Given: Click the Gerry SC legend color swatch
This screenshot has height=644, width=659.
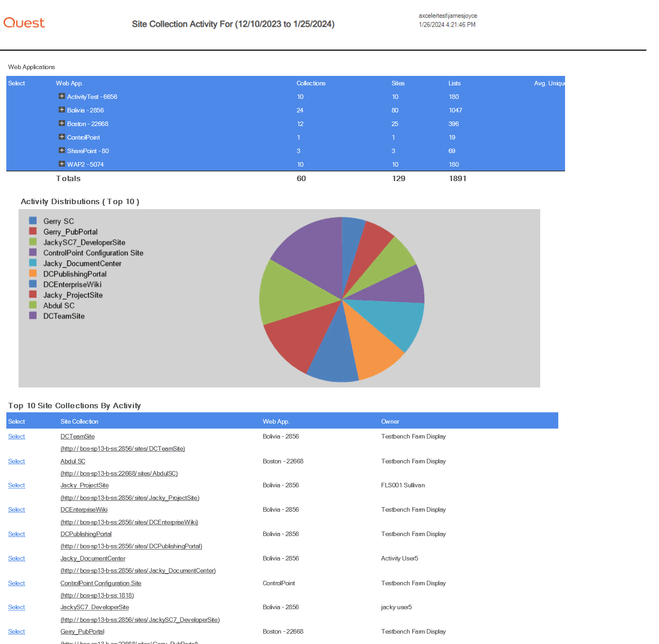Looking at the screenshot, I should pyautogui.click(x=32, y=220).
